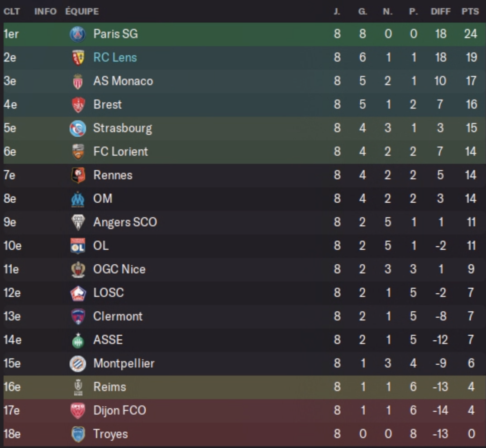Click the Montpellier club logo
The image size is (486, 448).
click(x=78, y=364)
